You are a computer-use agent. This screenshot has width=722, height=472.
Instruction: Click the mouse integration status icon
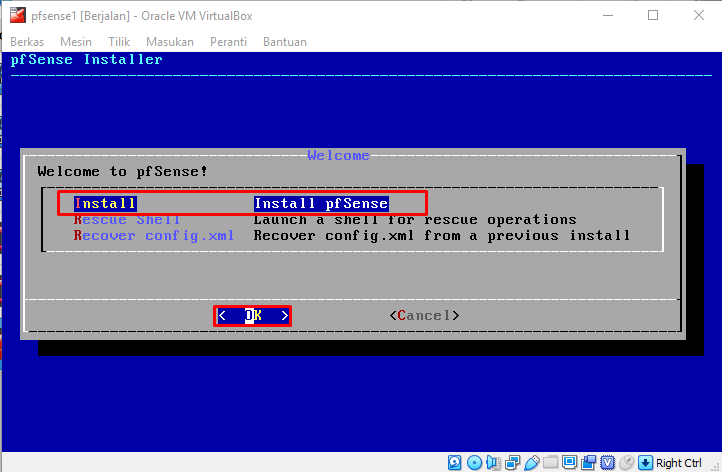click(x=626, y=462)
